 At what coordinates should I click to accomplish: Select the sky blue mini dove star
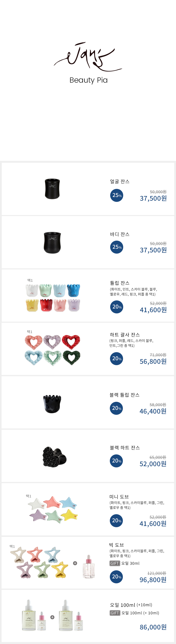point(68,502)
